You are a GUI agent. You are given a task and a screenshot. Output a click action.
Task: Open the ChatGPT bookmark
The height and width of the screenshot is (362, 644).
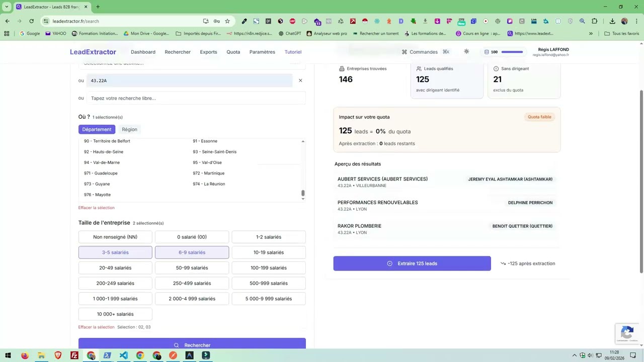coord(289,34)
